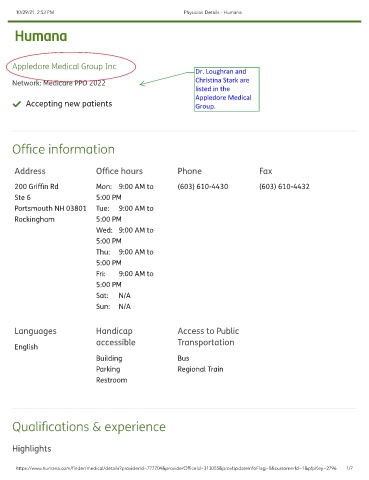Click the page number 1/7 in the footer

350,468
